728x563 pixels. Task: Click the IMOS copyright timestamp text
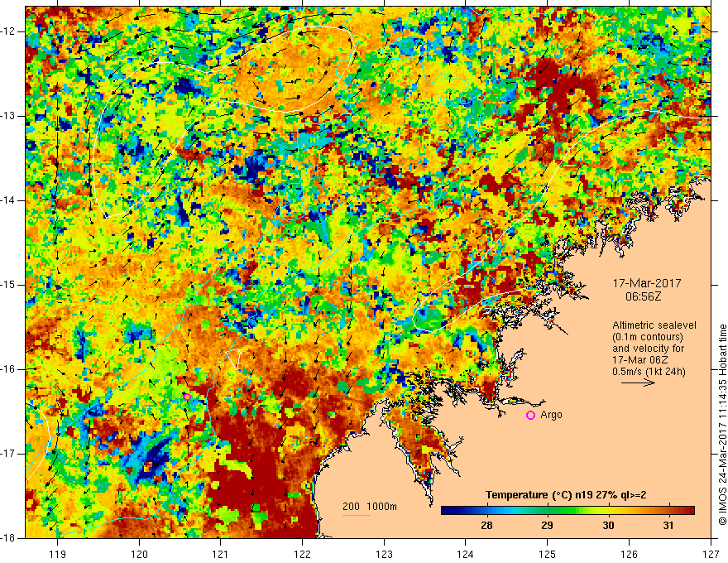722,425
